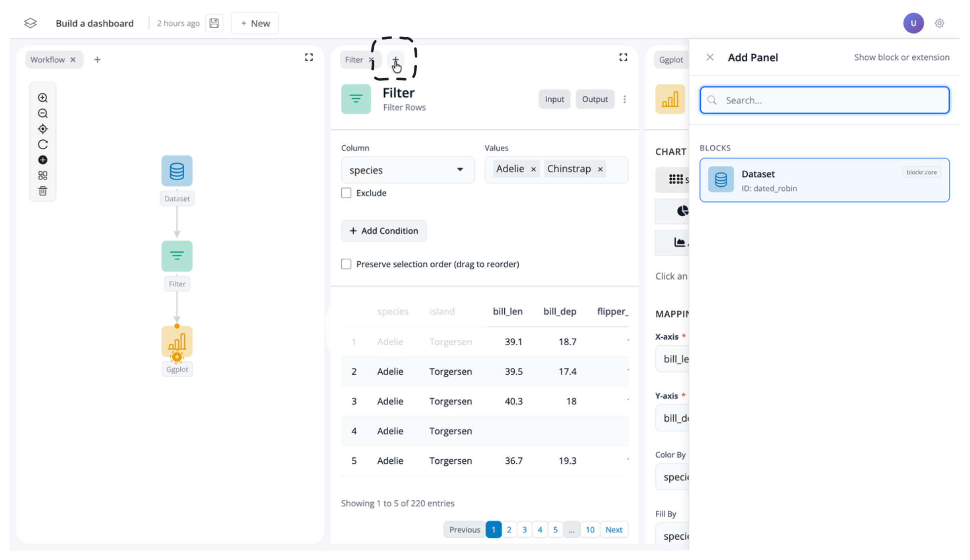This screenshot has height=560, width=970.
Task: Open the species column dropdown
Action: 407,170
